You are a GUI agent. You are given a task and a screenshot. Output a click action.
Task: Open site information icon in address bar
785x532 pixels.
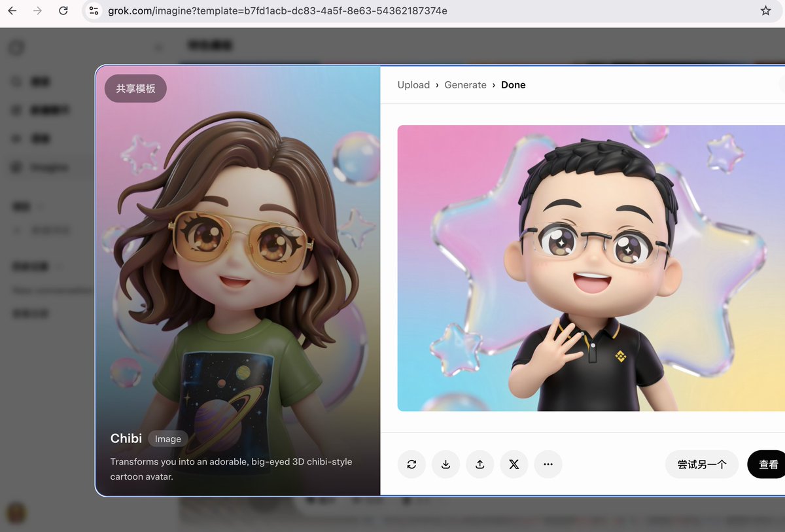[94, 10]
